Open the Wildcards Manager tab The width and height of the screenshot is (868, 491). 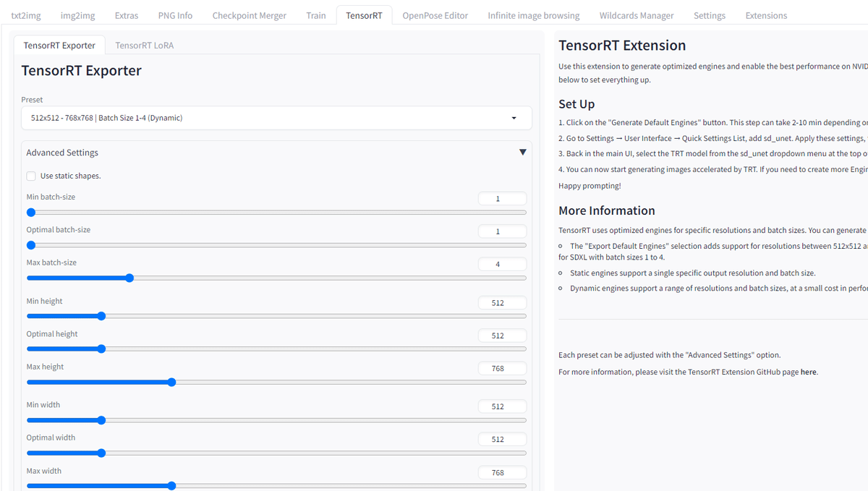(x=637, y=15)
